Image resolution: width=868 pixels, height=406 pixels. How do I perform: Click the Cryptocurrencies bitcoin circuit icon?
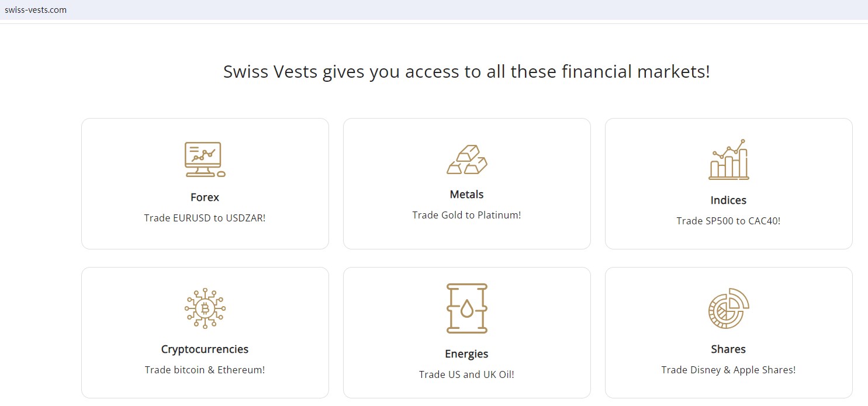coord(205,308)
